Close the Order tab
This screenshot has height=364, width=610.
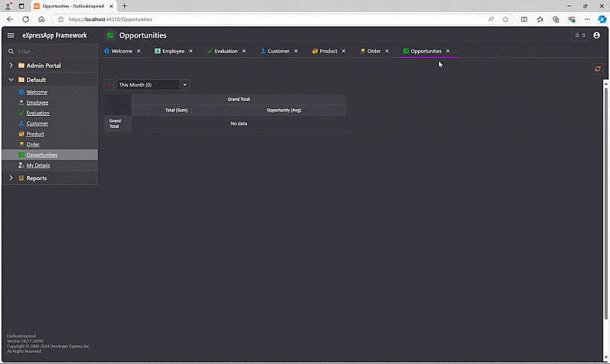(386, 51)
